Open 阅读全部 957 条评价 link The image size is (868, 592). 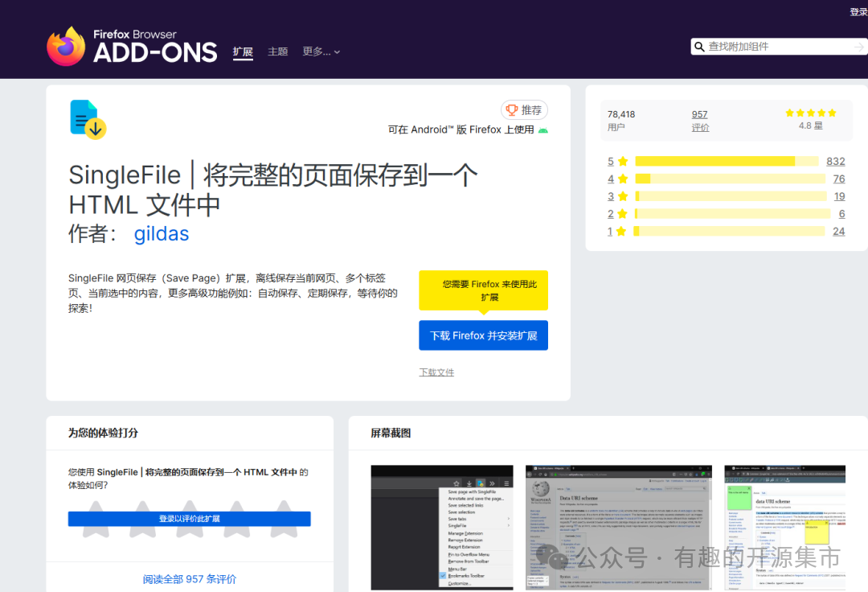(x=190, y=579)
